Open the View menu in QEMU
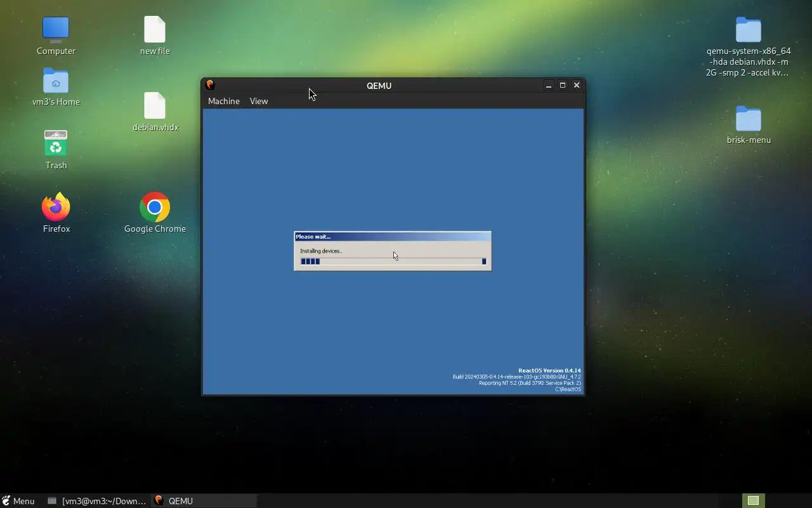 coord(259,101)
